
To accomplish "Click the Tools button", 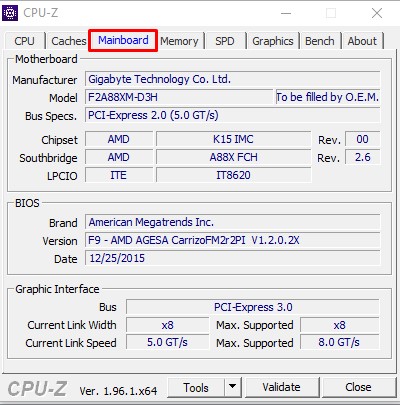I will tap(196, 388).
